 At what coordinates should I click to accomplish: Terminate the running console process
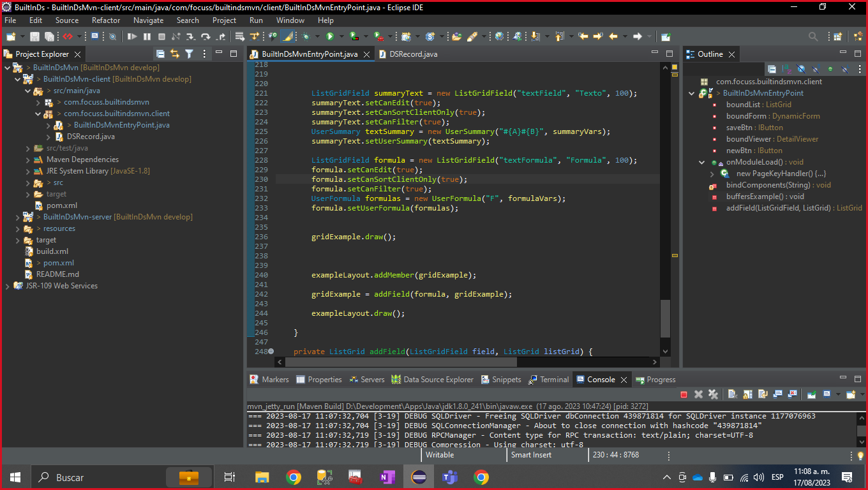coord(684,395)
